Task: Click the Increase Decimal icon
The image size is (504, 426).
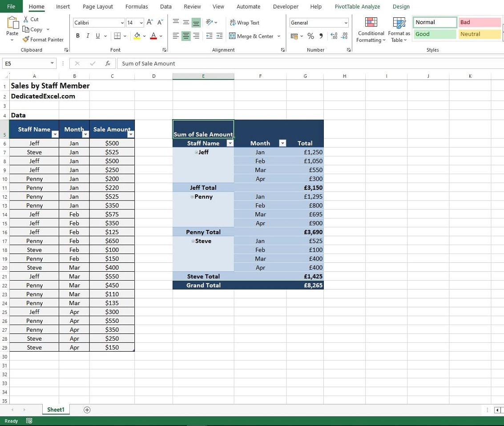Action: (335, 36)
